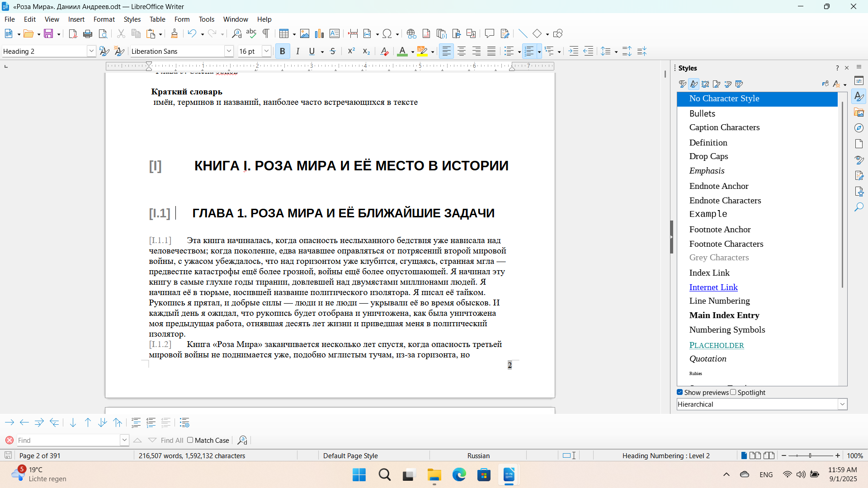Show Paragraph Styles in Styles panel
868x488 pixels.
pyautogui.click(x=683, y=84)
